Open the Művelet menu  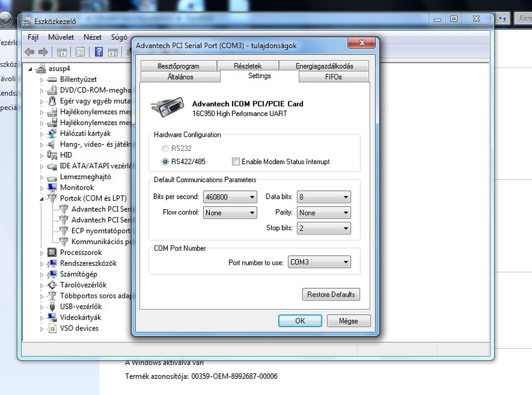coord(61,37)
